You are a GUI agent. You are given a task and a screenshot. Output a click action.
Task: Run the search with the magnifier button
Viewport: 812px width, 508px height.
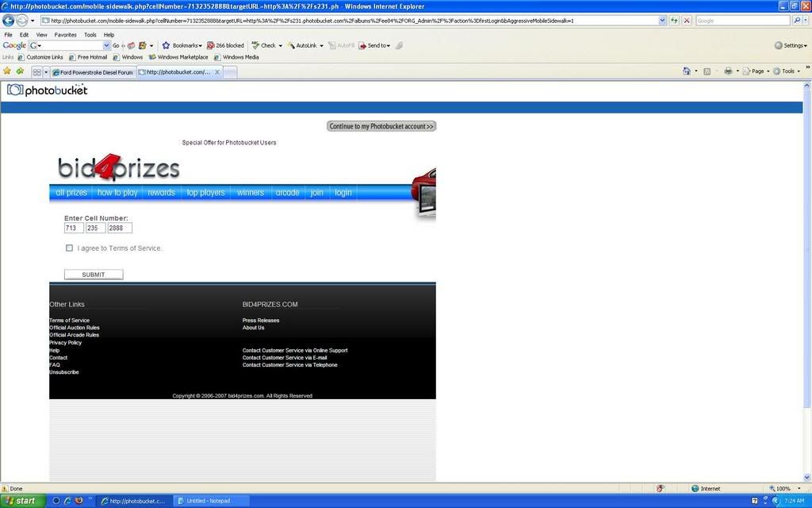click(797, 21)
